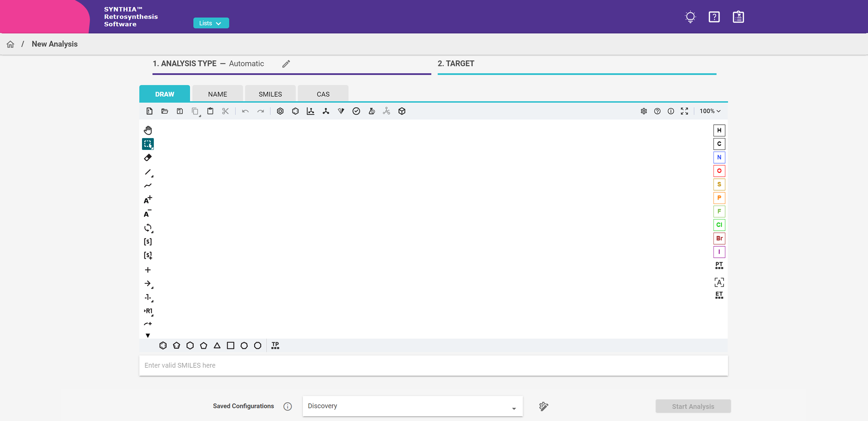Image resolution: width=868 pixels, height=421 pixels.
Task: Pick the single bond drawing tool
Action: tap(148, 172)
